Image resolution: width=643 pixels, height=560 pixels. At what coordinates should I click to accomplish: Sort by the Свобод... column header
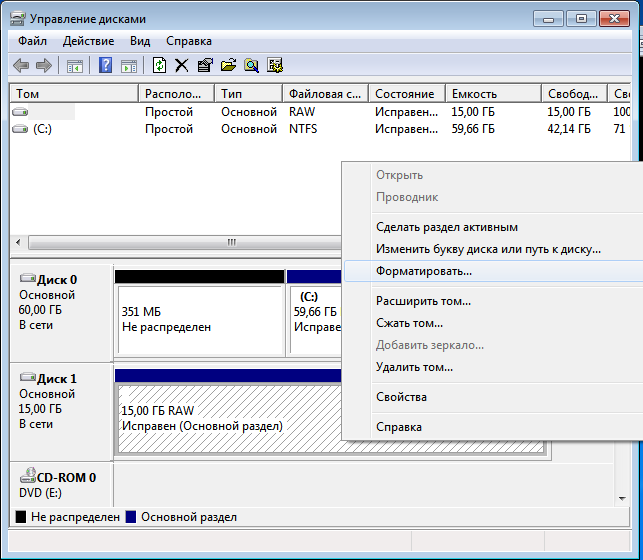(574, 93)
